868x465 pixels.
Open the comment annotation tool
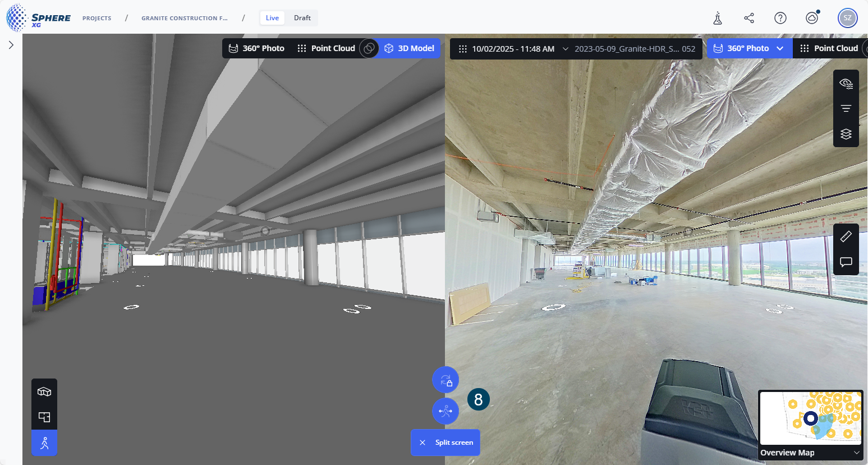click(846, 262)
